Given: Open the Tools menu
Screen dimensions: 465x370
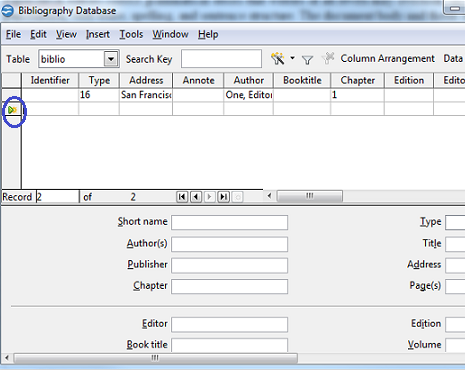Looking at the screenshot, I should (131, 34).
